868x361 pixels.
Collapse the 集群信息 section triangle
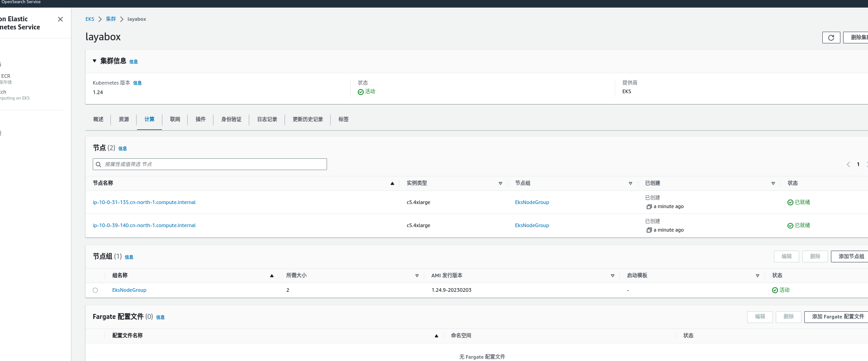(x=95, y=61)
